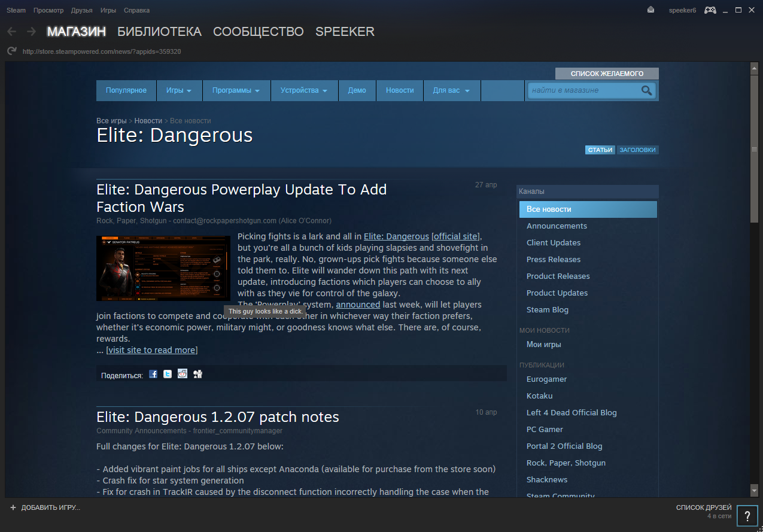The image size is (763, 532).
Task: Click the scrollbar up arrow
Action: (x=754, y=68)
